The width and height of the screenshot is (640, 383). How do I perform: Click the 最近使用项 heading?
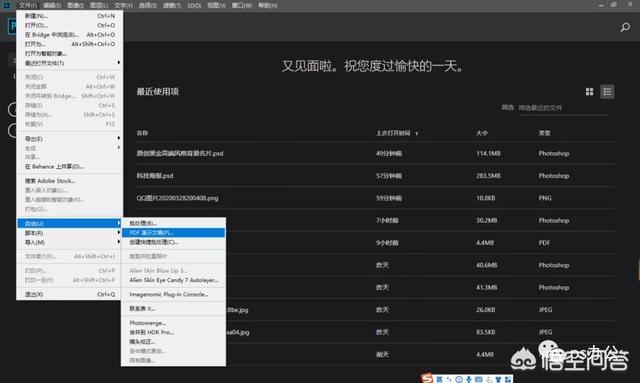[x=158, y=91]
